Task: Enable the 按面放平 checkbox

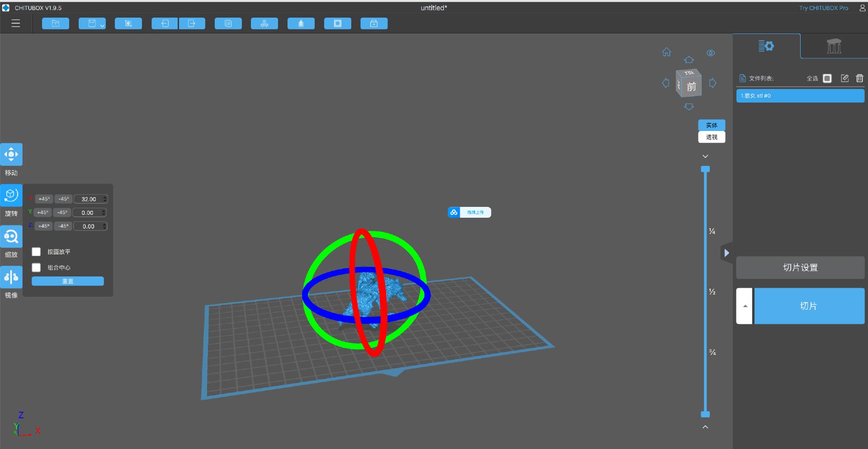Action: coord(36,252)
